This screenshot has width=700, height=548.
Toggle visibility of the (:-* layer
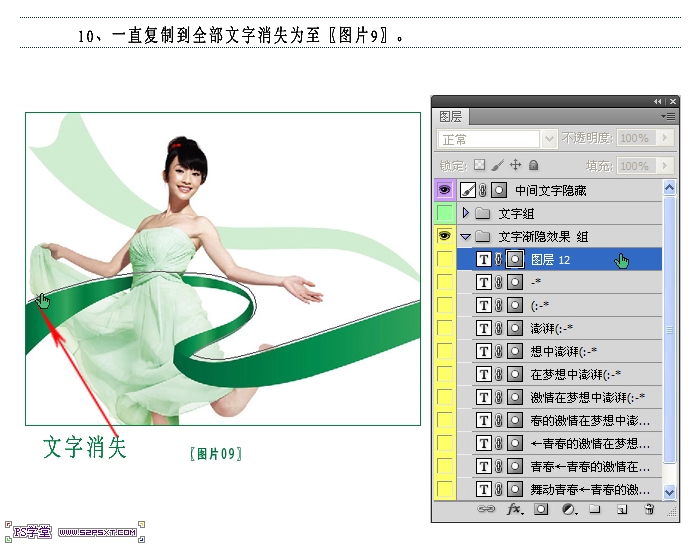coord(445,305)
